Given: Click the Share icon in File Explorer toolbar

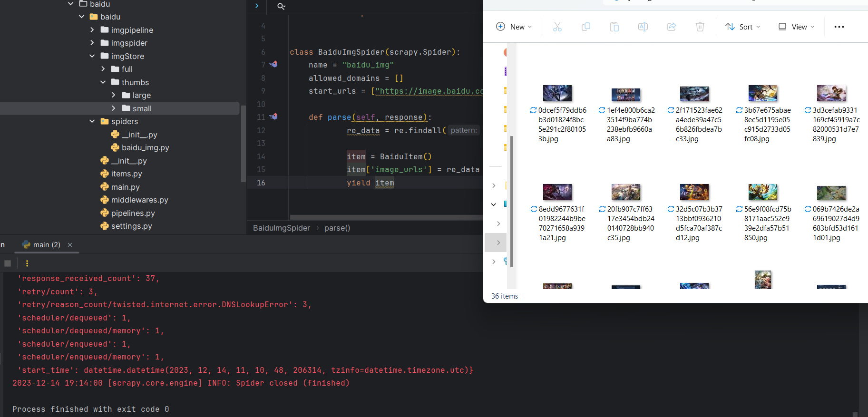Looking at the screenshot, I should click(x=672, y=27).
